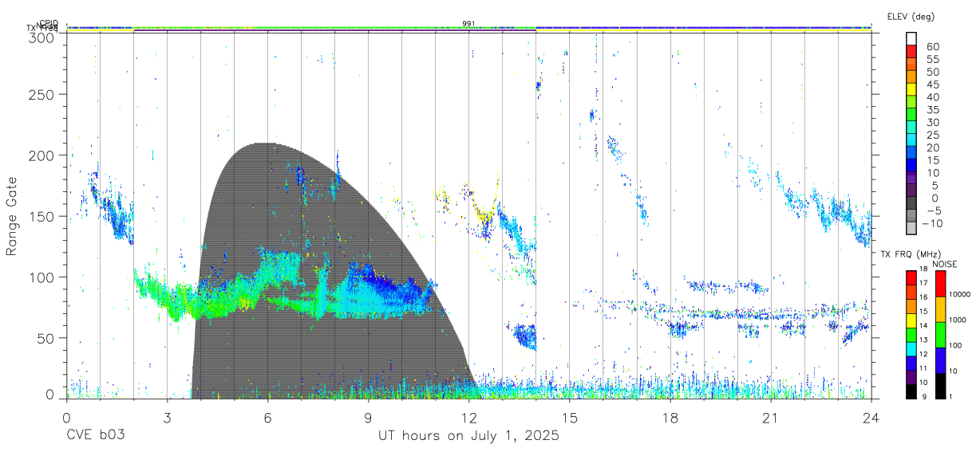The height and width of the screenshot is (452, 980).
Task: Click the yellow 14–15 MHz TX frequency swatch
Action: click(911, 320)
